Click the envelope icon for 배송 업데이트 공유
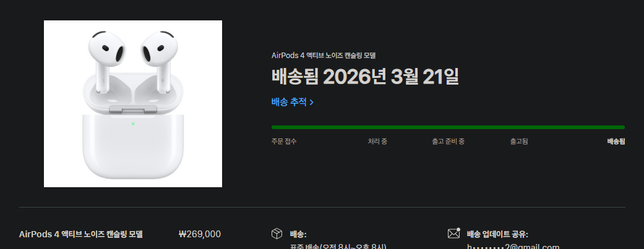Image resolution: width=644 pixels, height=249 pixels. pos(454,234)
